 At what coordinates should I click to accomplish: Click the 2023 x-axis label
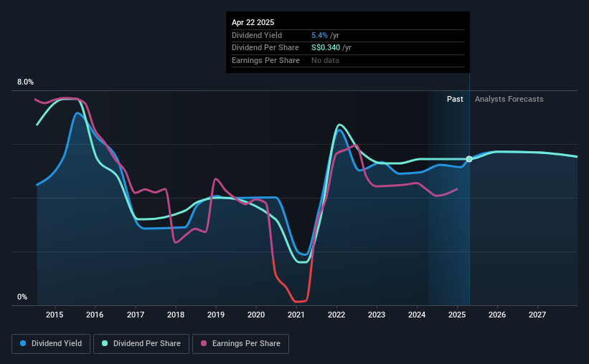tap(377, 315)
